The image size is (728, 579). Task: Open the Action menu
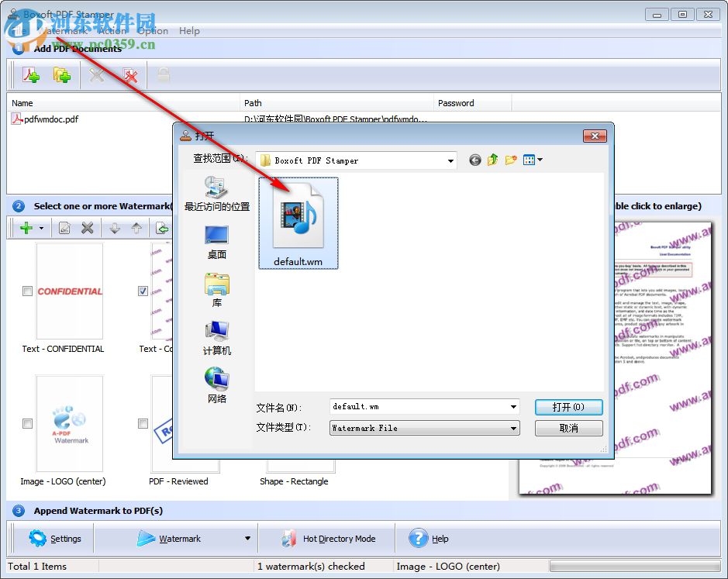(x=112, y=31)
